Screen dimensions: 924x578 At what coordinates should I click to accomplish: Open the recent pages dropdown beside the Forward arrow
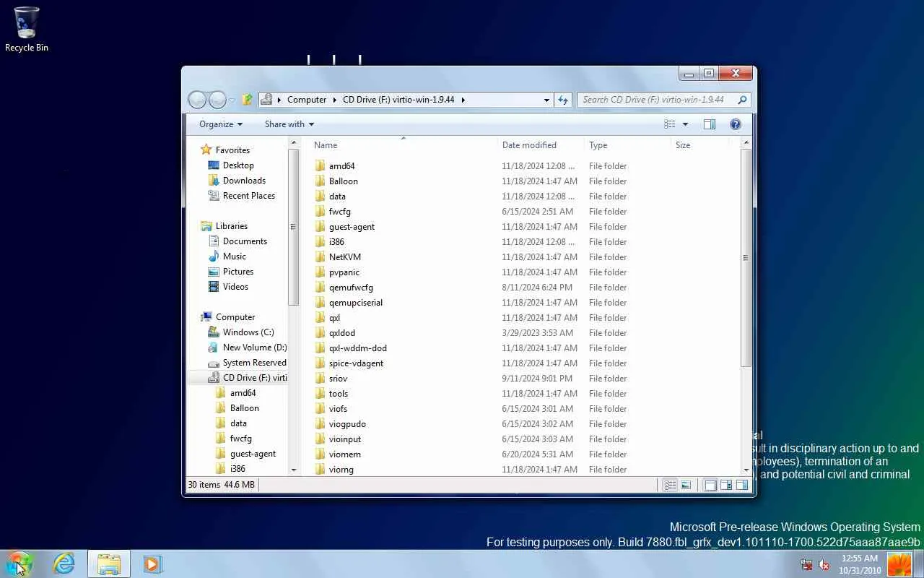[x=232, y=100]
